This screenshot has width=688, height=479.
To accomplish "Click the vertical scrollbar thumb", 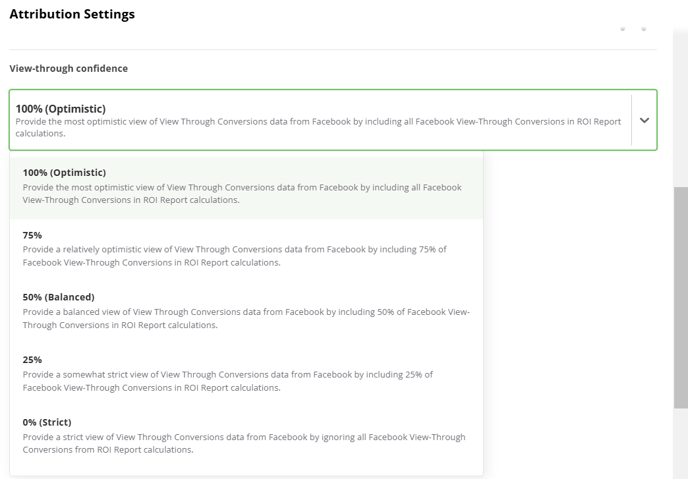I will (x=681, y=298).
